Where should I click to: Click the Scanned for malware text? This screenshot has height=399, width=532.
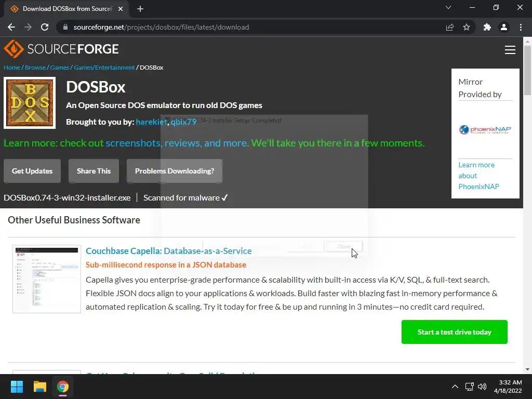[x=185, y=198]
